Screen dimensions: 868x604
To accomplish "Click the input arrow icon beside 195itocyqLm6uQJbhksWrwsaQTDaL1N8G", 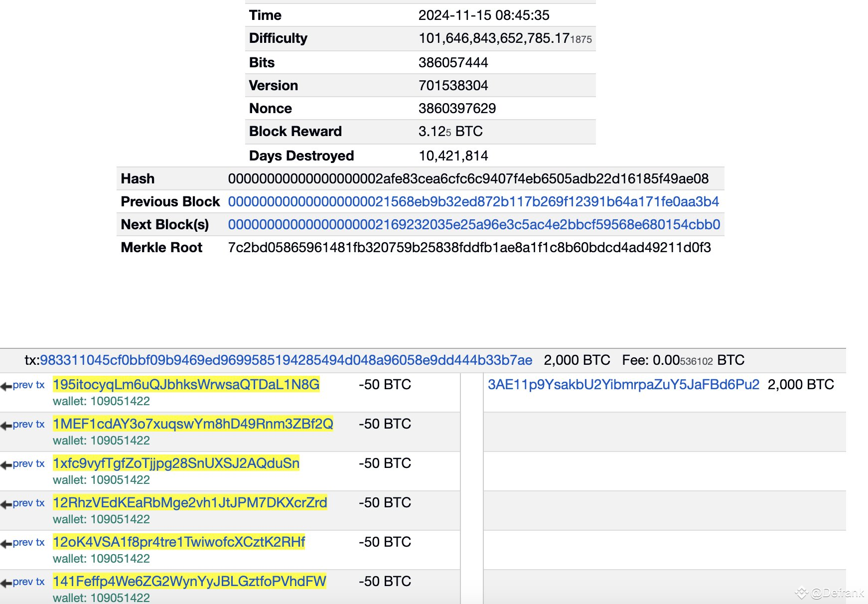I will point(6,385).
